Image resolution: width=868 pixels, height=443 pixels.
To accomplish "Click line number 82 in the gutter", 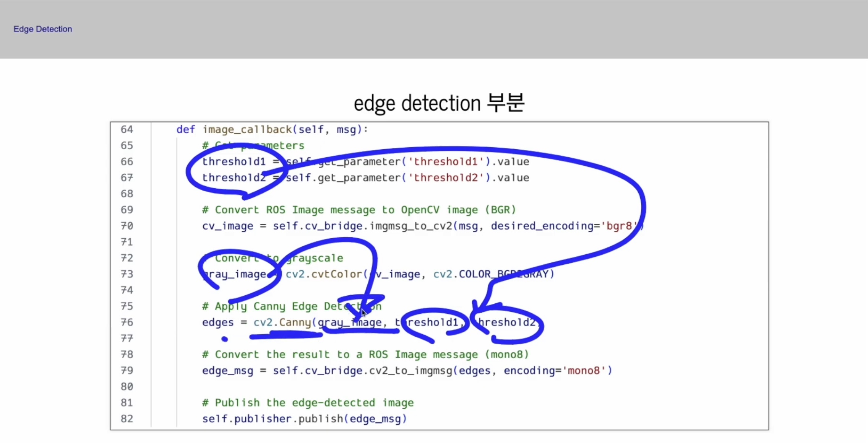I will click(x=127, y=419).
